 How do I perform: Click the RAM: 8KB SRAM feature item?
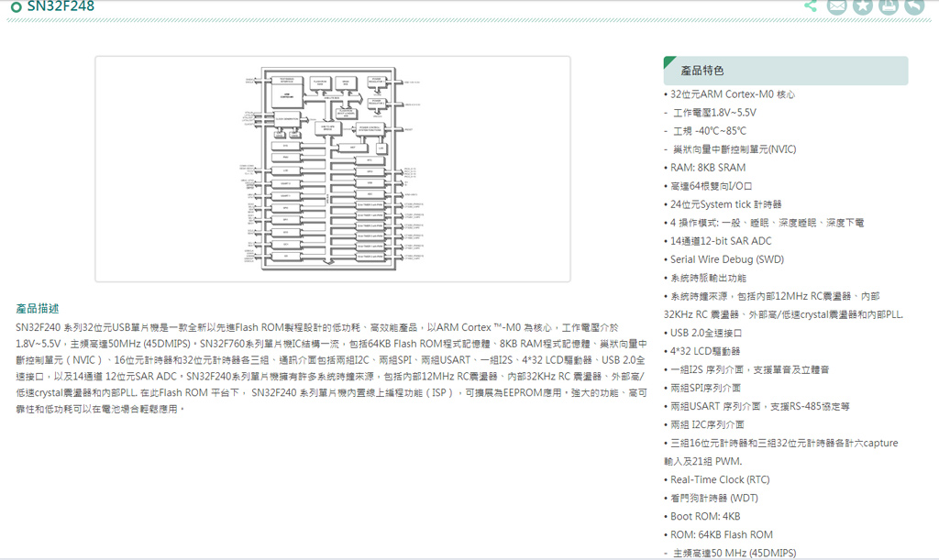pos(707,168)
